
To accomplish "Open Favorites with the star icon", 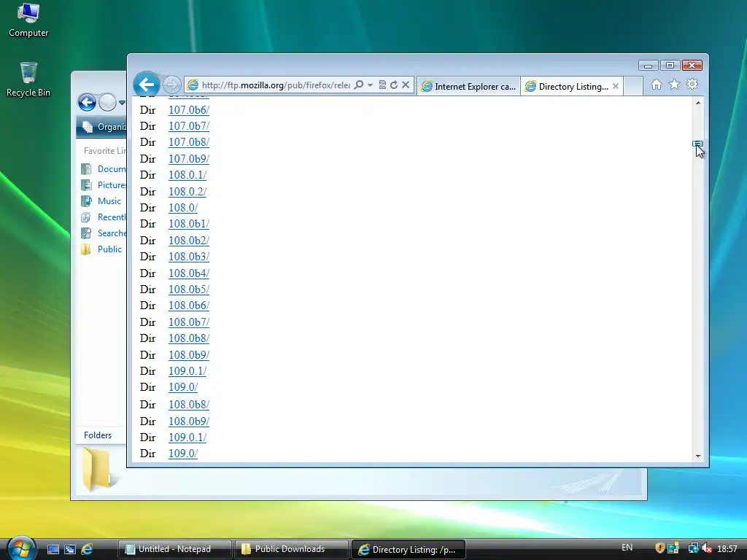I will pos(674,85).
